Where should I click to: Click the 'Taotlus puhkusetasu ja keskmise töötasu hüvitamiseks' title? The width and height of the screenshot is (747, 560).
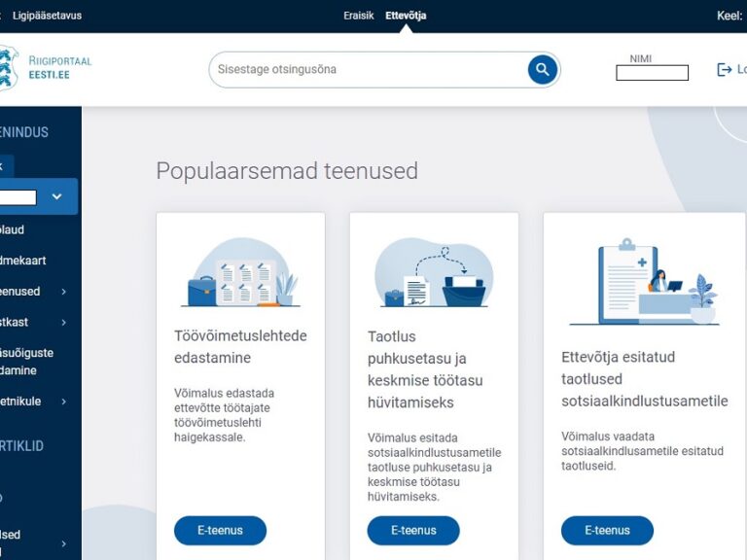425,369
